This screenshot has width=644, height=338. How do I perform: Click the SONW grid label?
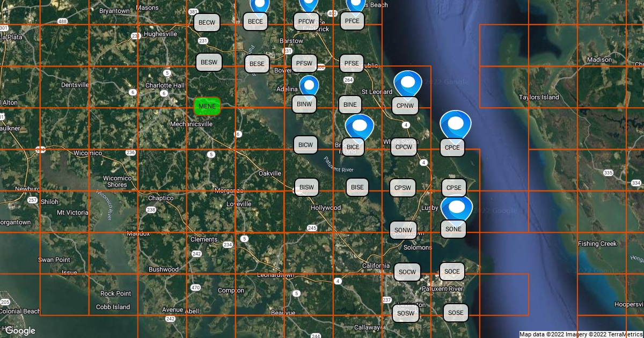[402, 231]
